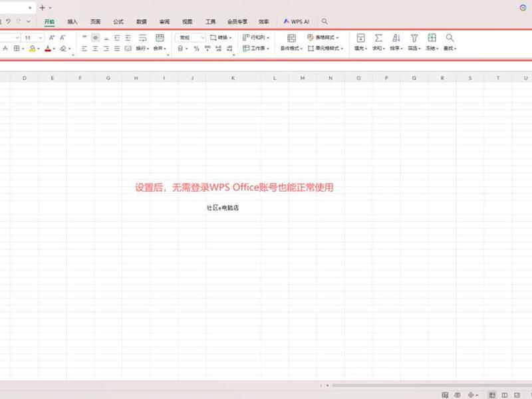Screen dimensions: 532x399
Task: Switch to the 视图 View tab
Action: [x=188, y=21]
